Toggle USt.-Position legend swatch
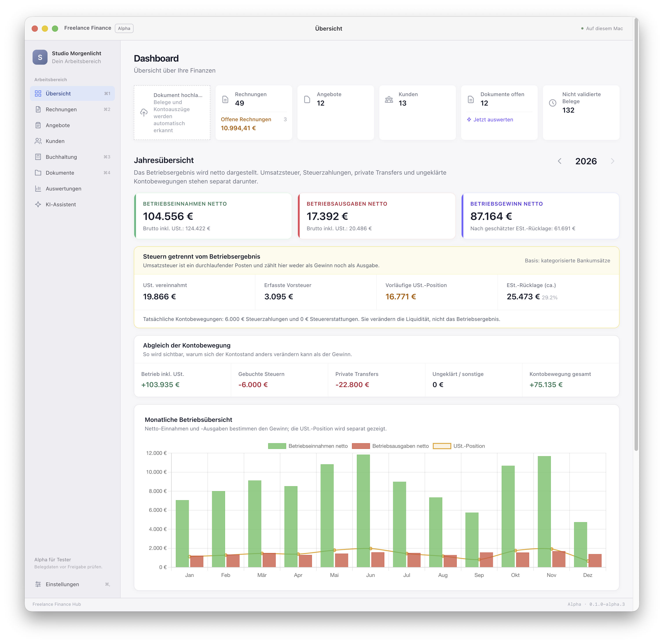This screenshot has height=644, width=664. [x=442, y=446]
